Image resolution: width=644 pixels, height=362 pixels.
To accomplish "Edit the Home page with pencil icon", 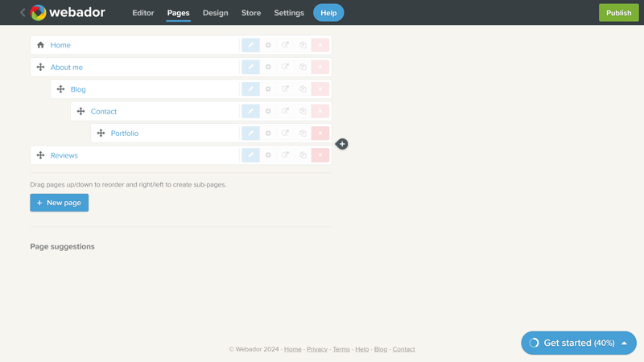I will pyautogui.click(x=250, y=45).
